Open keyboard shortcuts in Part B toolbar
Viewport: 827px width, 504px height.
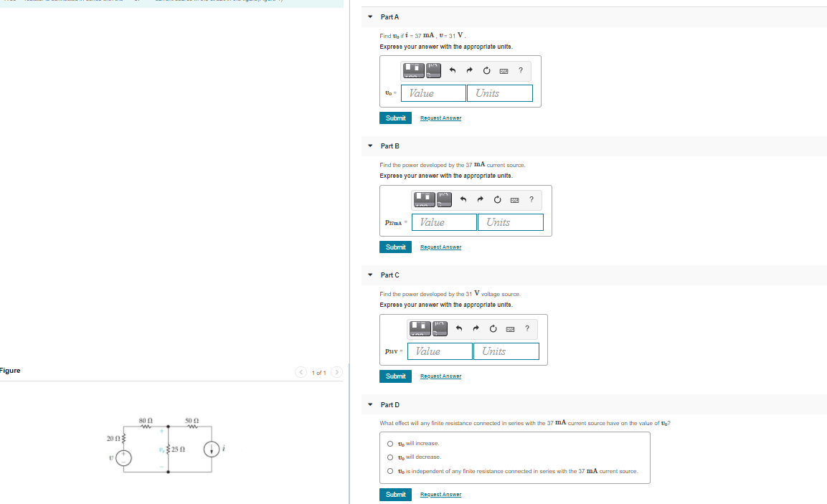click(515, 200)
